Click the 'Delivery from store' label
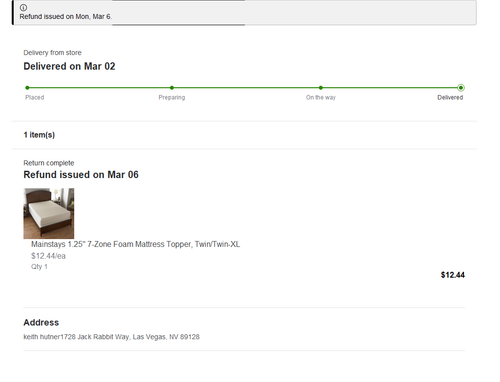This screenshot has height=382, width=500. tap(52, 53)
